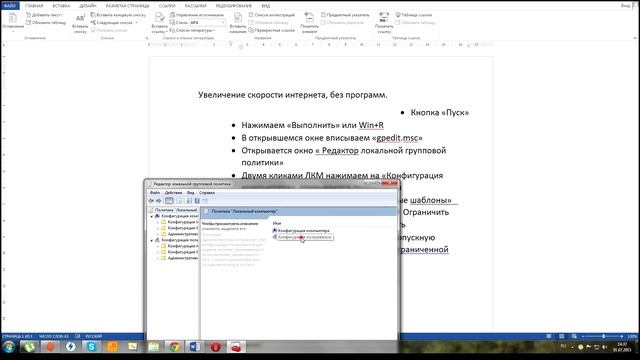640x360 pixels.
Task: Click the volume icon in the system tray
Action: coord(604,347)
